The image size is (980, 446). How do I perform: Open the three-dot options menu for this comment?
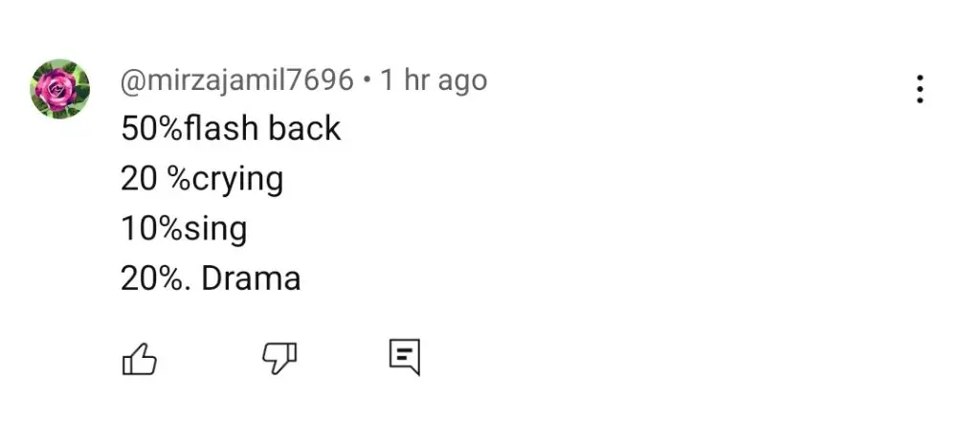(920, 89)
